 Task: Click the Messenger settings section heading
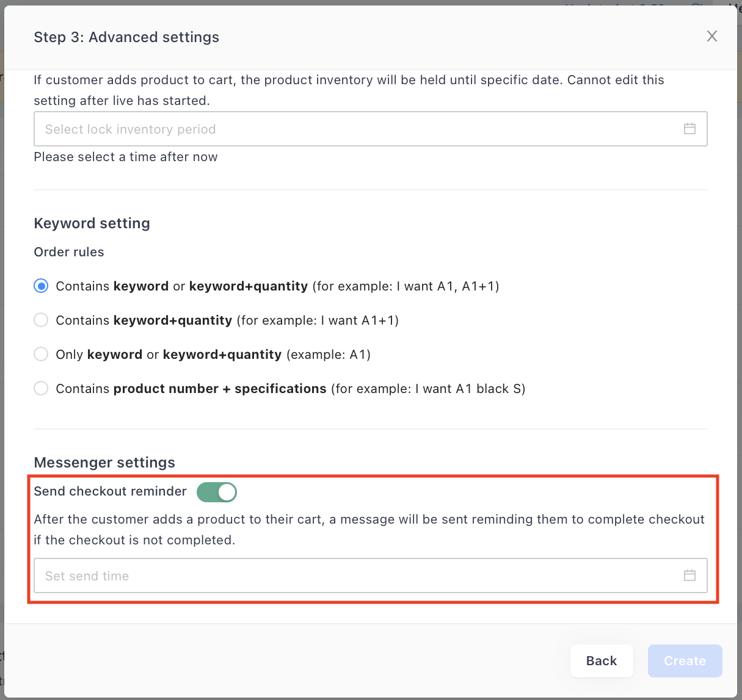(104, 462)
